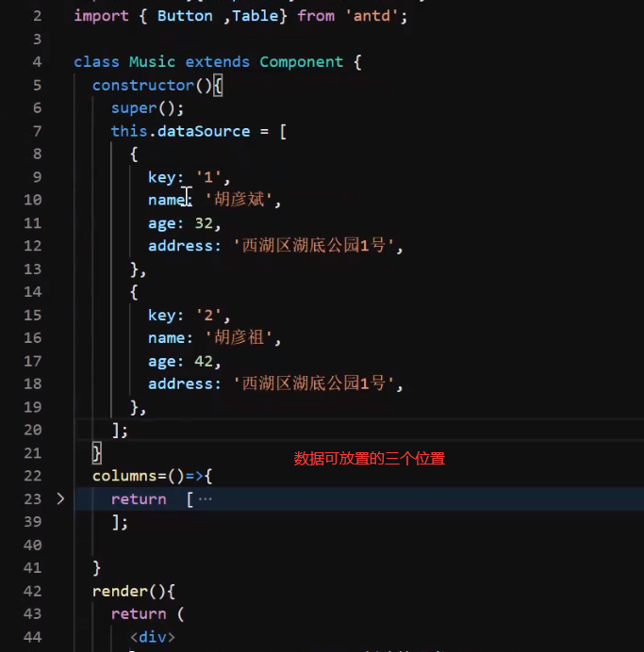Expand the folded code at line 23

pos(60,498)
